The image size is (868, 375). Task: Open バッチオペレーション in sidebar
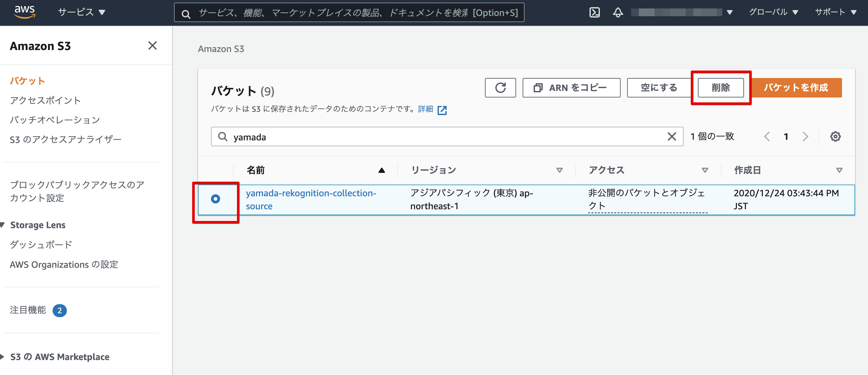(x=55, y=120)
